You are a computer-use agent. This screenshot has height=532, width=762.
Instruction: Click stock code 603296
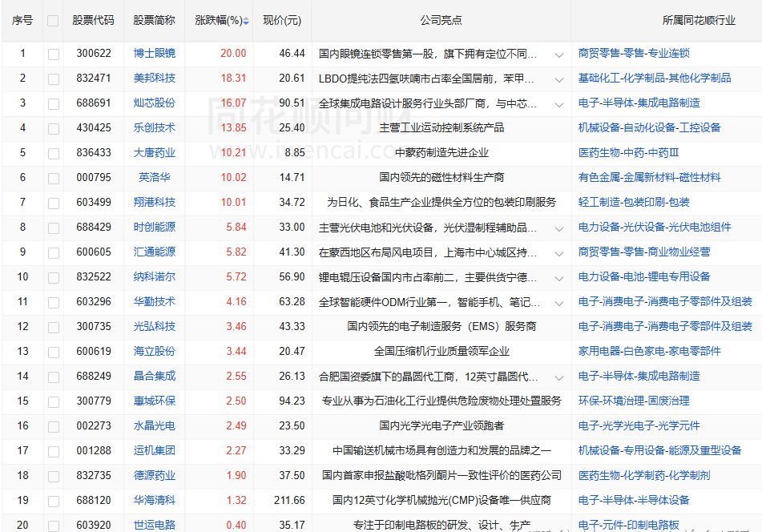point(93,302)
